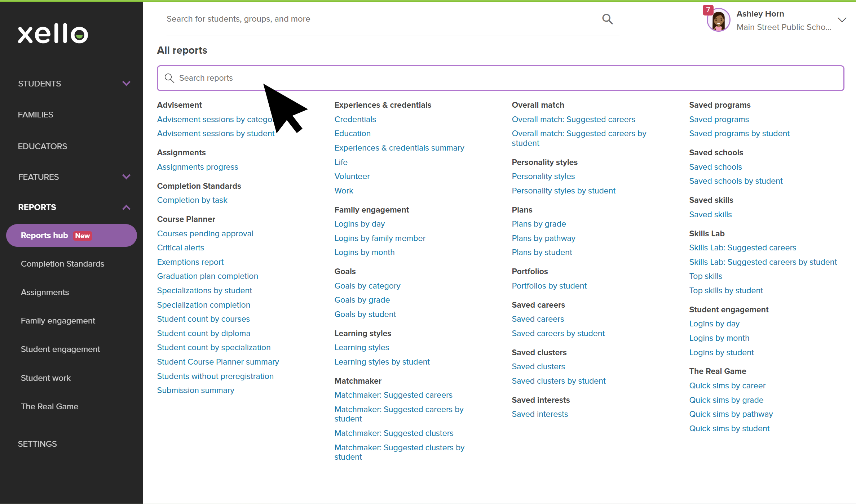Image resolution: width=856 pixels, height=504 pixels.
Task: Open Critical alerts report
Action: (x=181, y=247)
